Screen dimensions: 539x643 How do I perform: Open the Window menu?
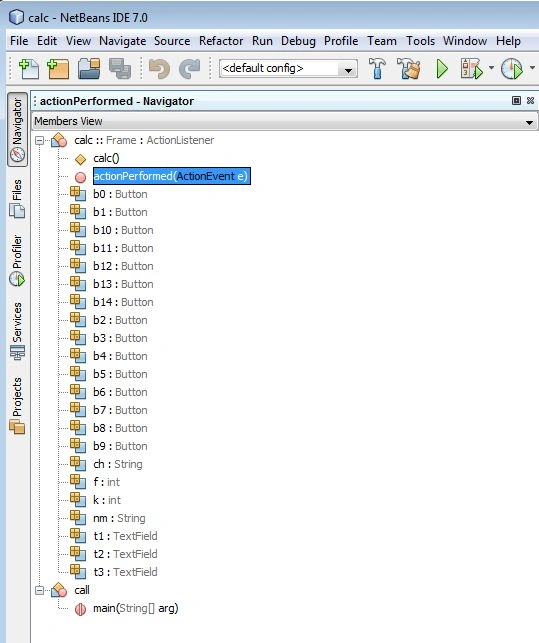(x=465, y=41)
